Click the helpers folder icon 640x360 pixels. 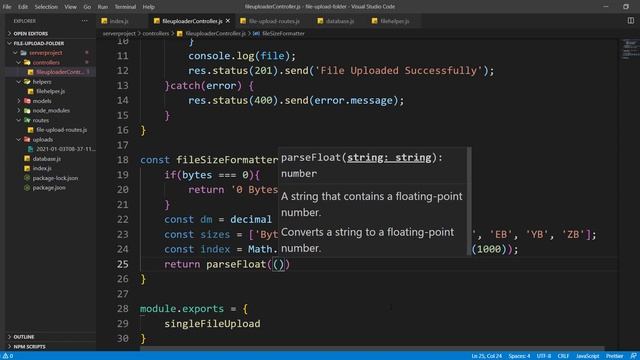pyautogui.click(x=27, y=82)
